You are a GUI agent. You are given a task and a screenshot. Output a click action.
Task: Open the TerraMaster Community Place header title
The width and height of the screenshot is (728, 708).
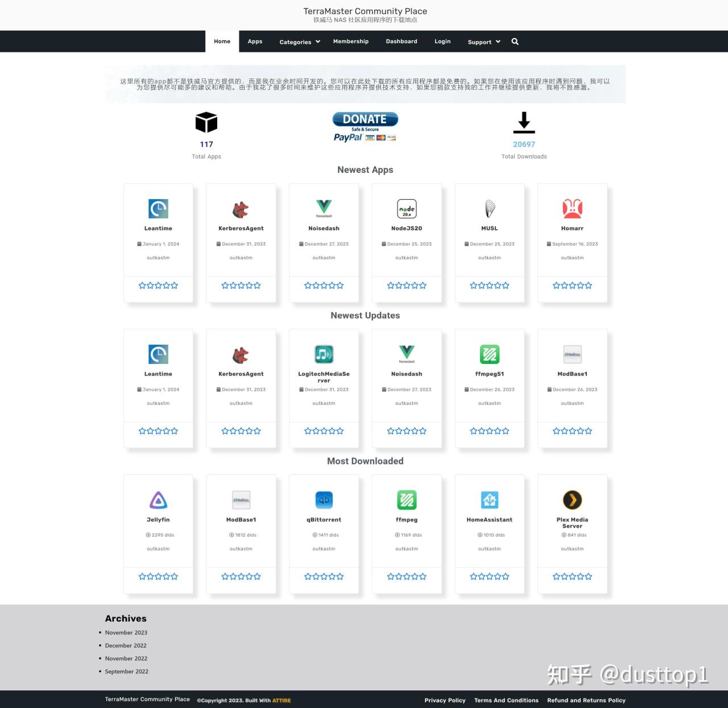click(365, 11)
